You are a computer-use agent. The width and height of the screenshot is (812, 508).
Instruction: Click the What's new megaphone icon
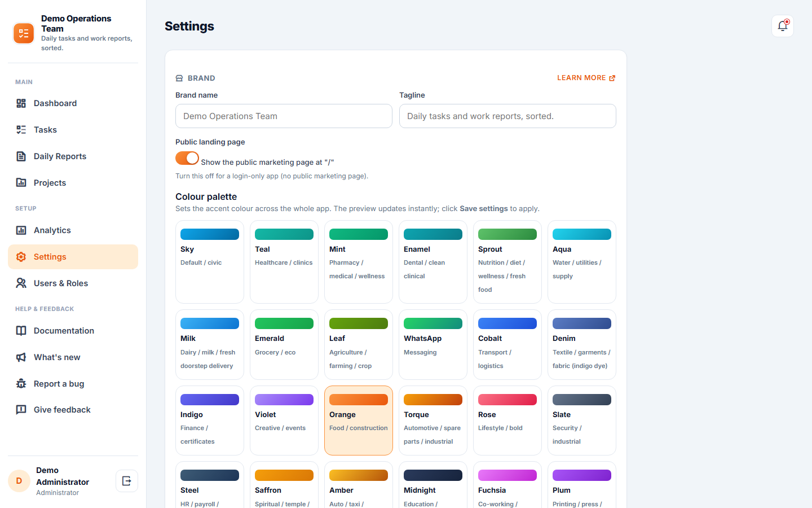(x=21, y=357)
